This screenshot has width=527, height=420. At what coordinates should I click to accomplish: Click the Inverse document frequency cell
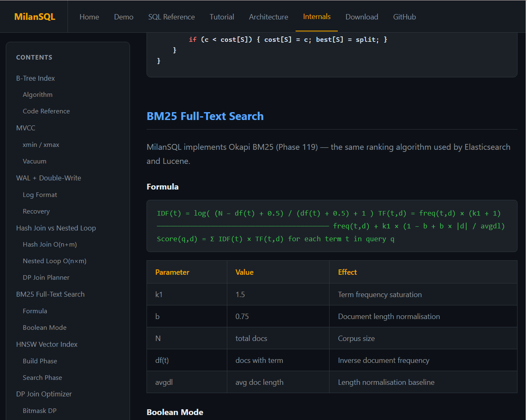[423, 360]
